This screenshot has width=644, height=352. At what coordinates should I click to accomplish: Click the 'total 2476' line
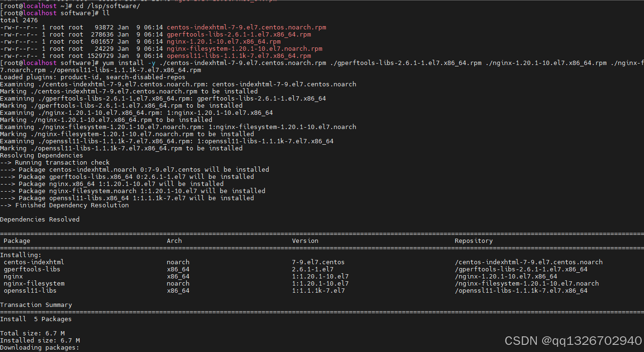[x=19, y=20]
